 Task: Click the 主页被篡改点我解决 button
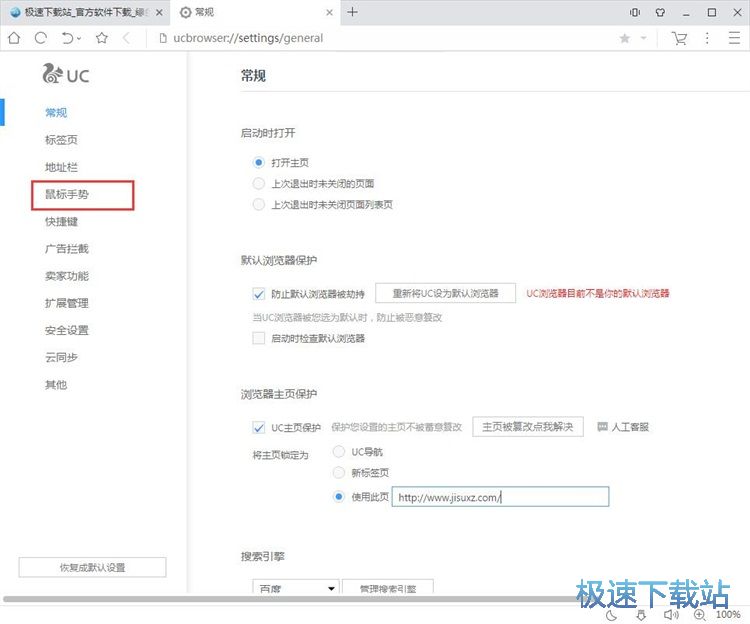point(528,427)
